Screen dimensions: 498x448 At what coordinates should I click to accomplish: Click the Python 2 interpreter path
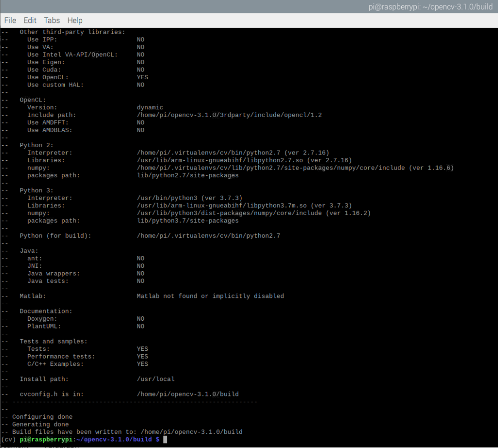pyautogui.click(x=233, y=153)
